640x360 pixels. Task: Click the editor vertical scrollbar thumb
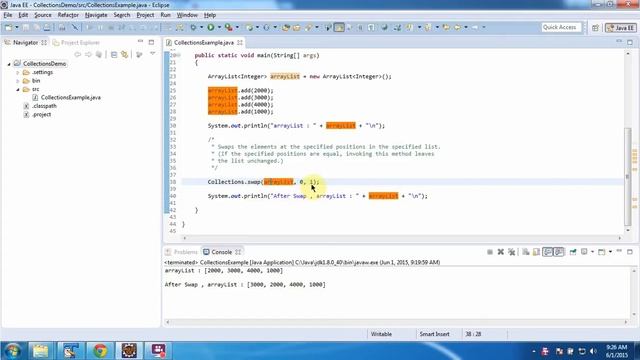click(628, 176)
